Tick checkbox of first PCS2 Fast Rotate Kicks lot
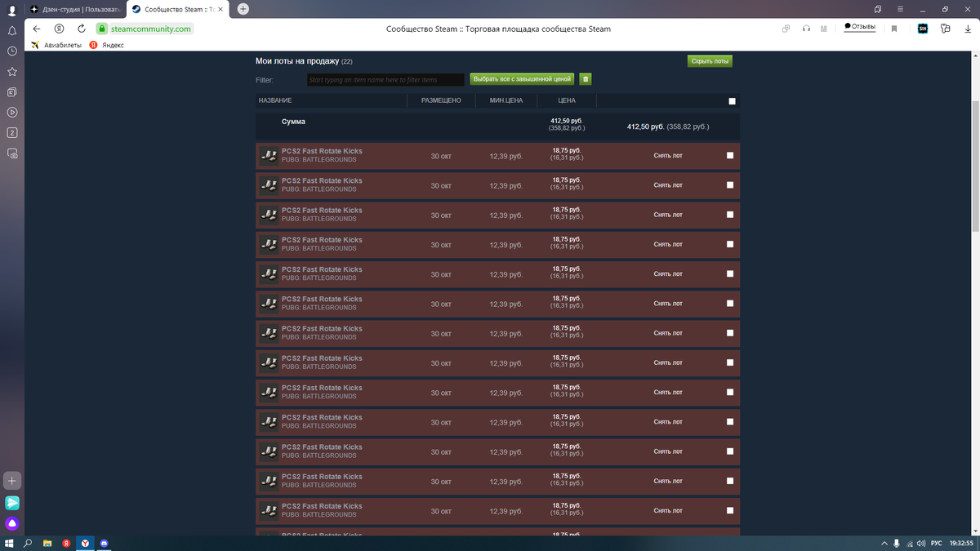 coord(730,155)
